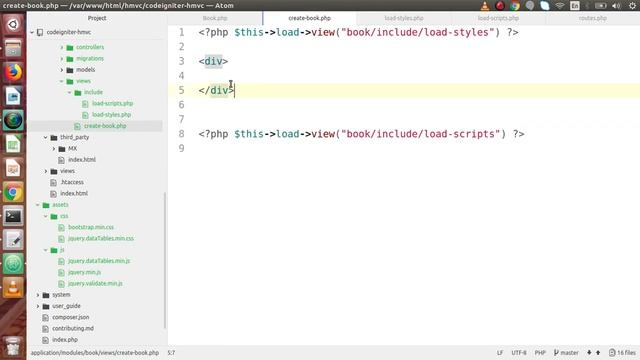Select create-book.php in the tree

105,126
